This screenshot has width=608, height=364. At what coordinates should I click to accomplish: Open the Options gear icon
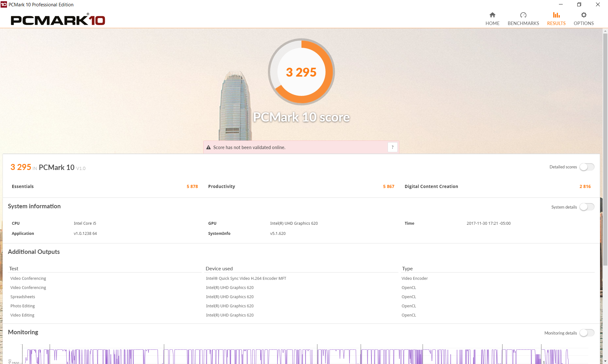584,15
